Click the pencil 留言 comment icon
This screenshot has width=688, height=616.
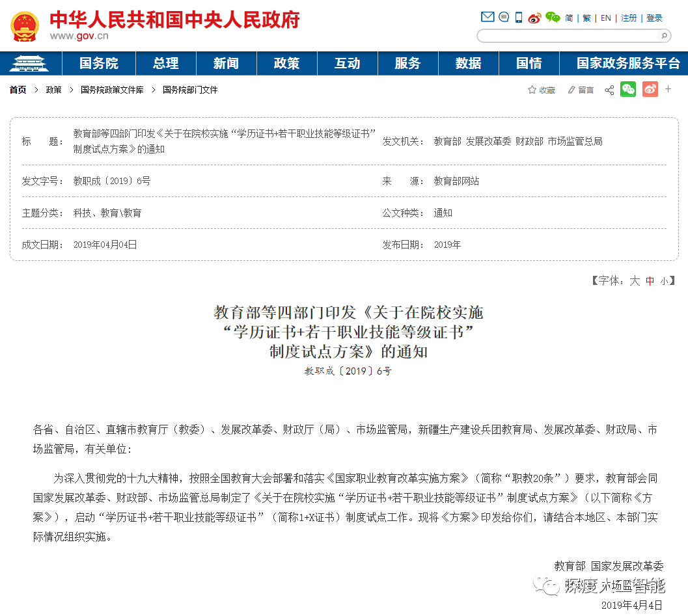pyautogui.click(x=571, y=90)
